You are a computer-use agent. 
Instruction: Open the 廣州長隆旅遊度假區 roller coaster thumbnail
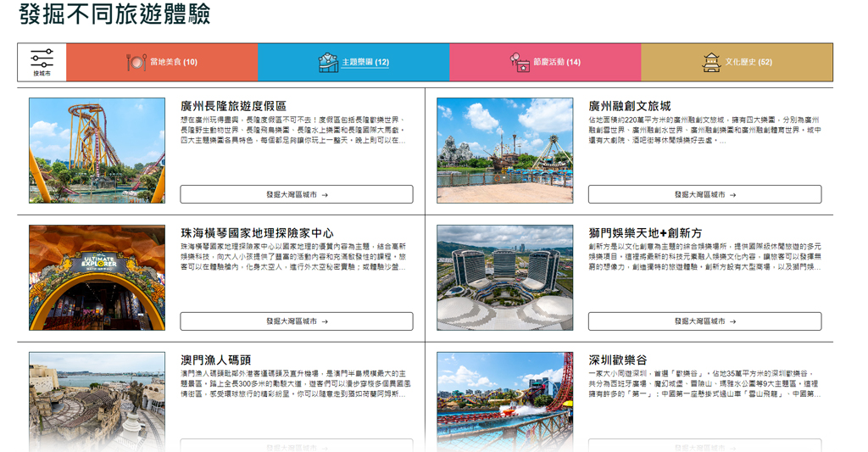click(97, 151)
